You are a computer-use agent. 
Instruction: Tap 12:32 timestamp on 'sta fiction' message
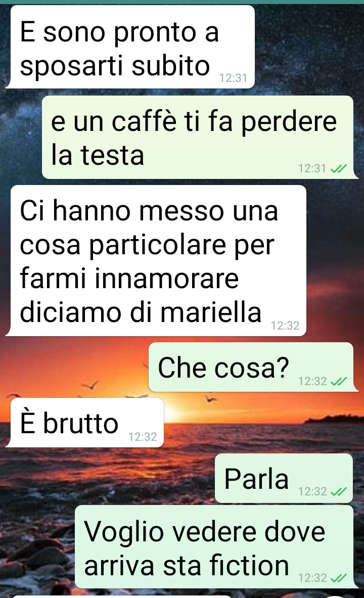312,578
